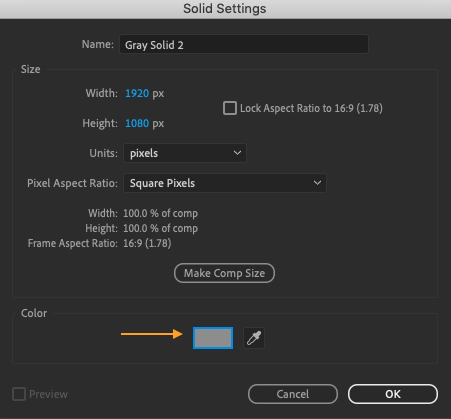
Task: Open the gray color swatch picker
Action: 213,338
